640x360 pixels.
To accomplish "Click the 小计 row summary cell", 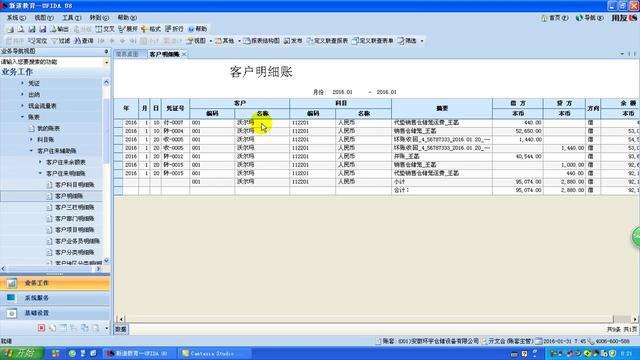I will tap(442, 182).
